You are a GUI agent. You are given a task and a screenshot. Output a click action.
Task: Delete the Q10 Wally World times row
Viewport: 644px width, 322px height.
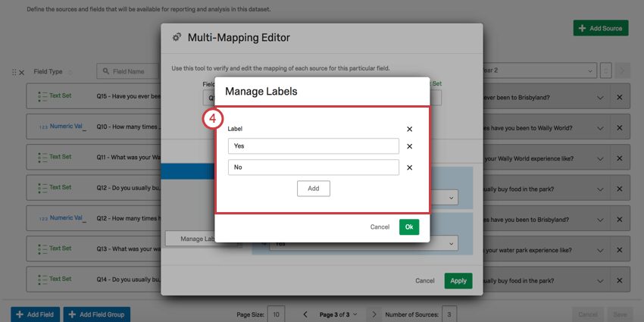pyautogui.click(x=619, y=128)
